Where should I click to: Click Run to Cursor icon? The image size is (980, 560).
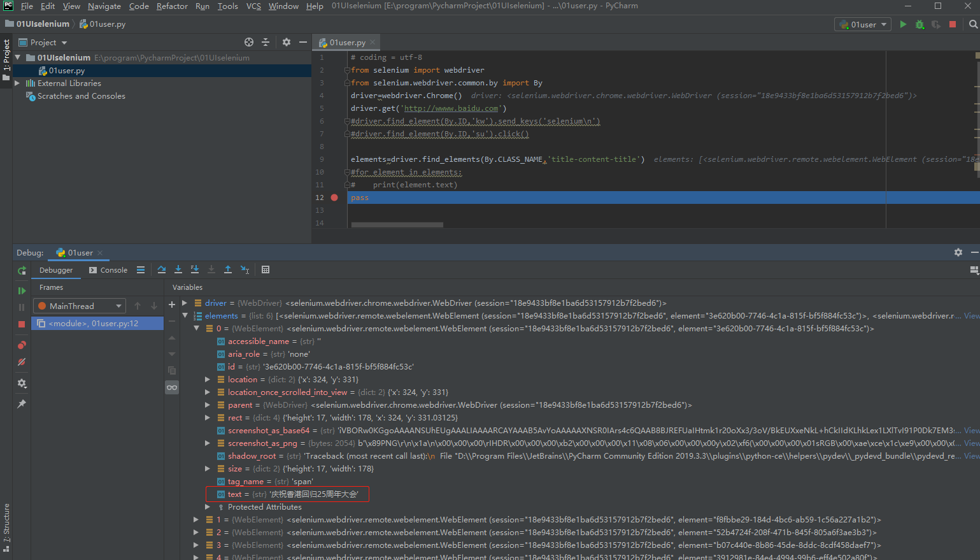tap(245, 270)
